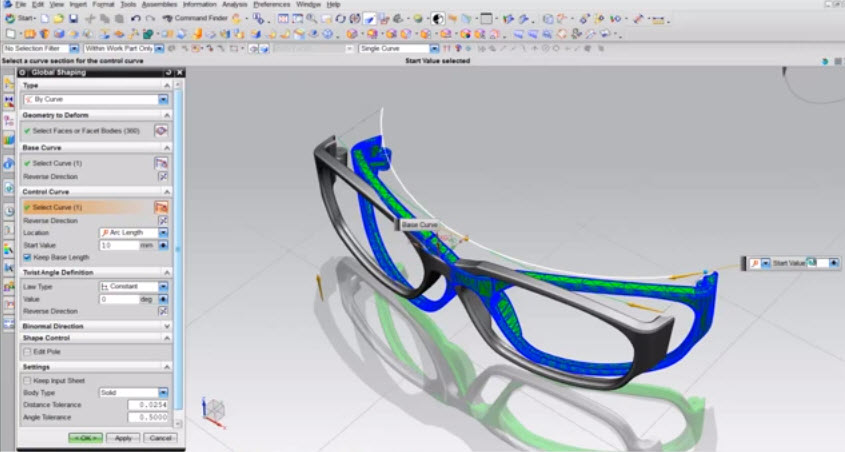Click the top resource bar navigator icon
Image resolution: width=845 pixels, height=452 pixels.
9,82
